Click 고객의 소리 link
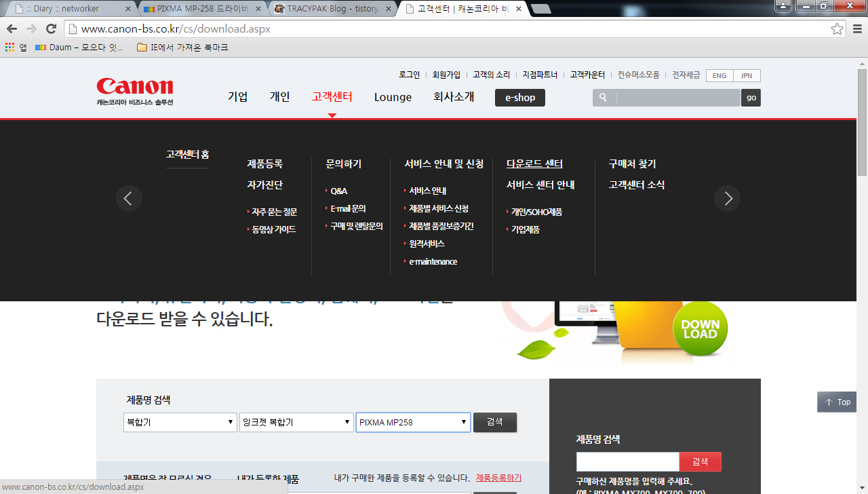 coord(492,75)
